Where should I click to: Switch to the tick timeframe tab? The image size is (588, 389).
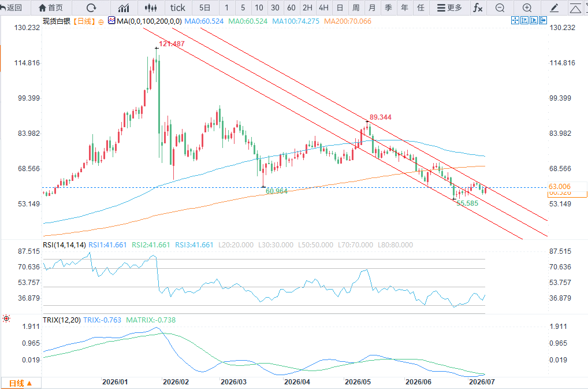pyautogui.click(x=177, y=8)
